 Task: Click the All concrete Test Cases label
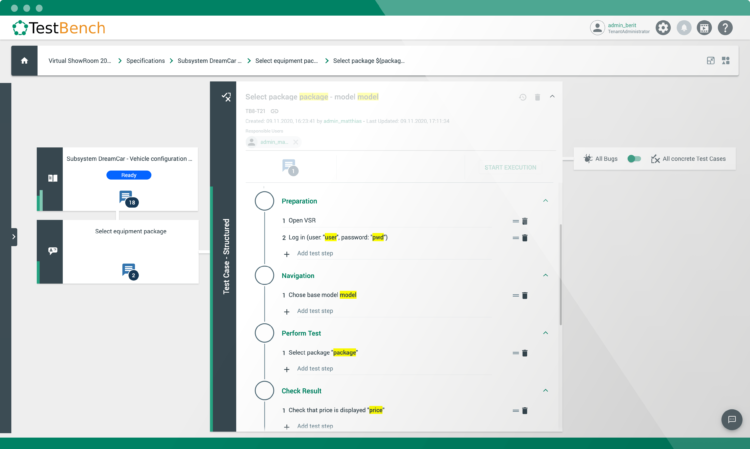point(694,159)
